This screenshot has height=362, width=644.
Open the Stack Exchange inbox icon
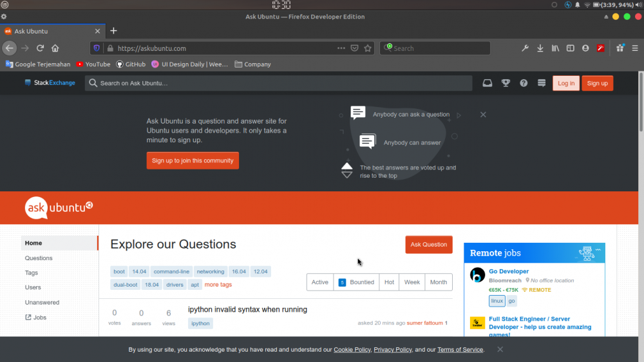point(487,83)
